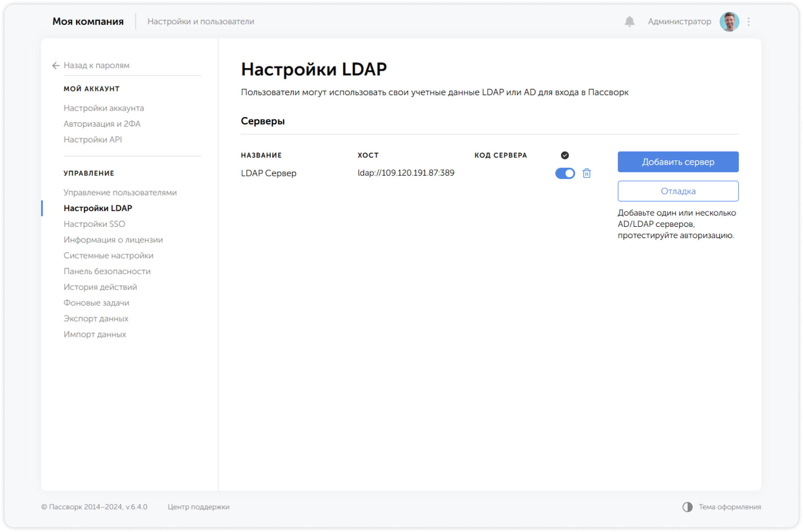Screen dimensions: 803x532
Task: Return via Назад к паролям link
Action: tap(96, 65)
